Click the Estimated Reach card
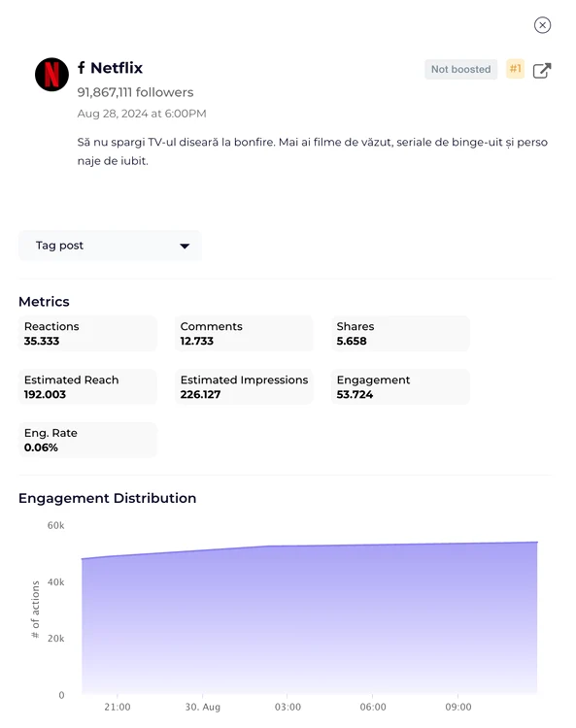Viewport: 576px width, 728px height. pyautogui.click(x=87, y=386)
